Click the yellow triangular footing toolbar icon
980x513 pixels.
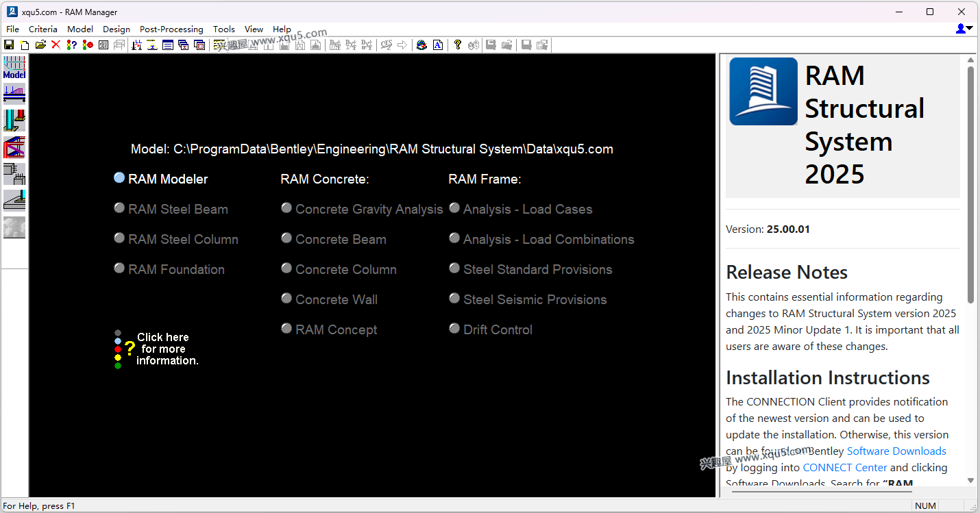(x=152, y=45)
